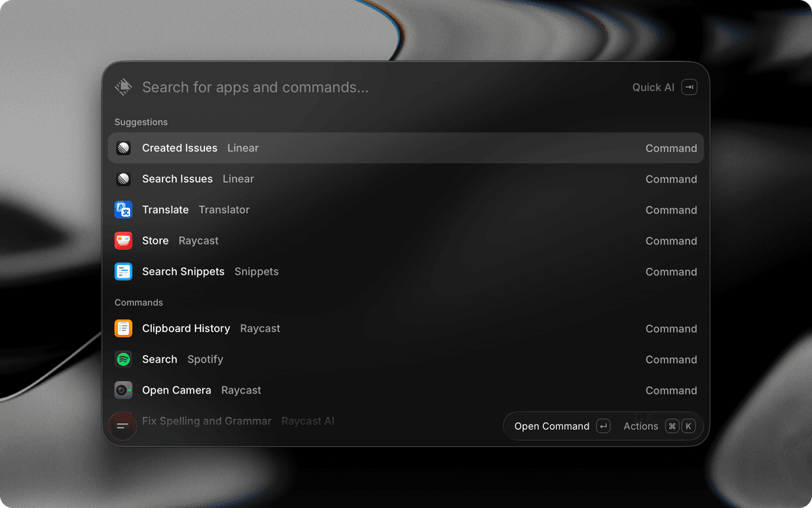Click the Raycast AI label

[x=308, y=421]
